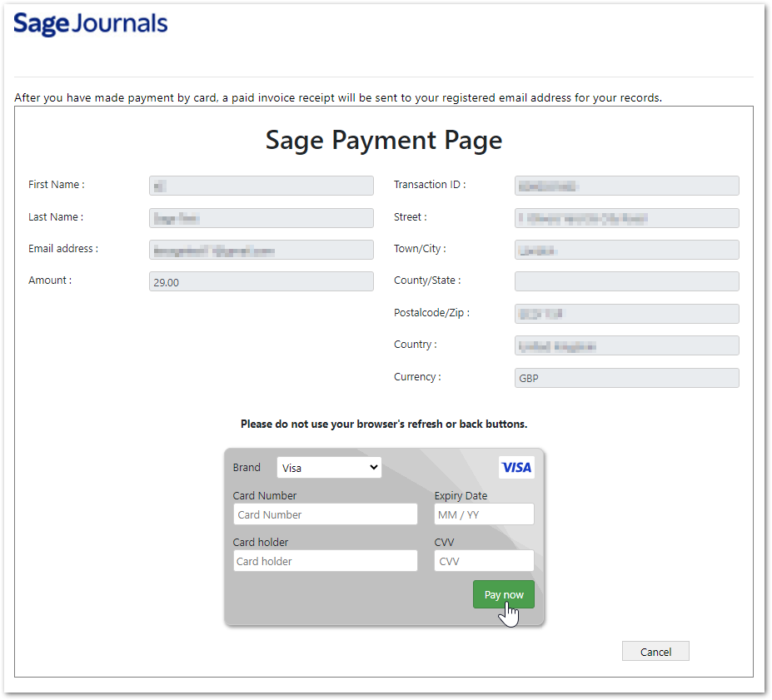Click the Postalcode/Zip : label
The width and height of the screenshot is (772, 700).
431,313
